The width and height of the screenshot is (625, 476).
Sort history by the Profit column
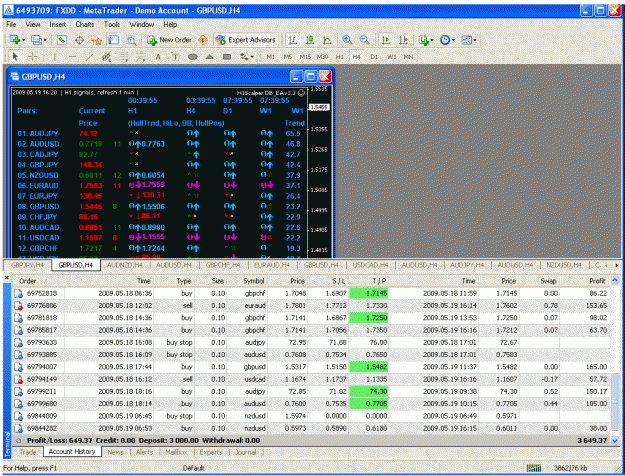597,281
